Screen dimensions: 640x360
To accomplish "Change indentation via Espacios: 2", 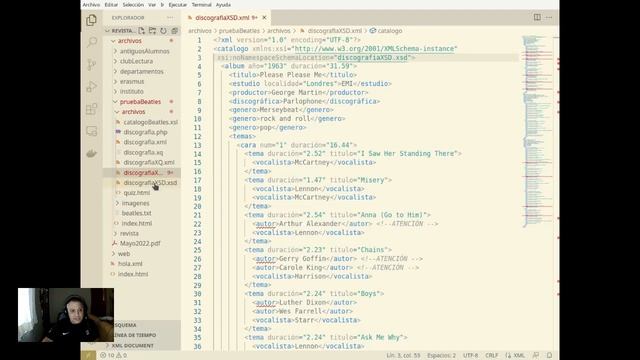I will pyautogui.click(x=441, y=356).
